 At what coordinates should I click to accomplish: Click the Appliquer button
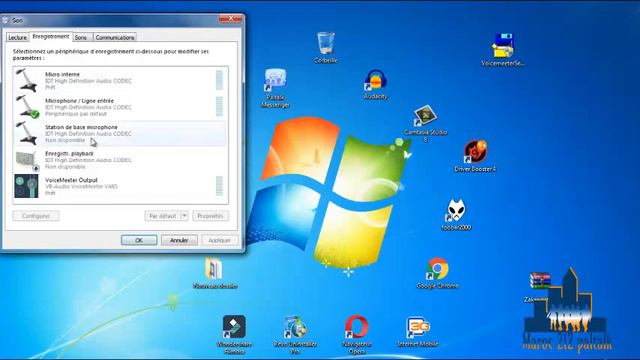(220, 240)
